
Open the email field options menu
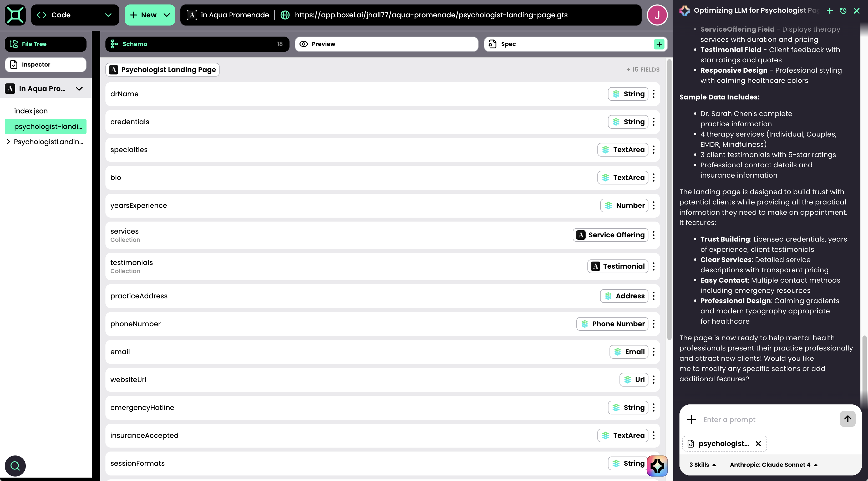(x=654, y=352)
